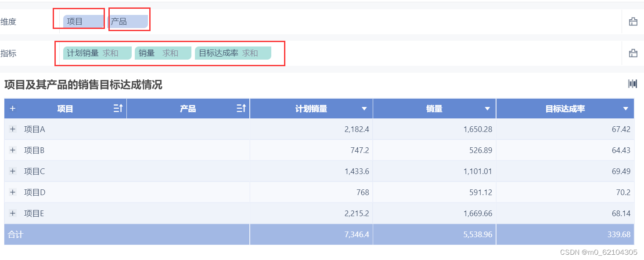Click the 1,650.28 sales cell

435,129
